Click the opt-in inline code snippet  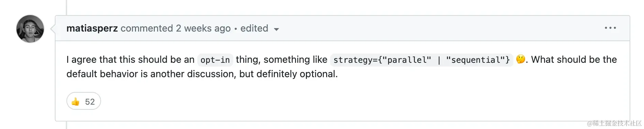[215, 60]
